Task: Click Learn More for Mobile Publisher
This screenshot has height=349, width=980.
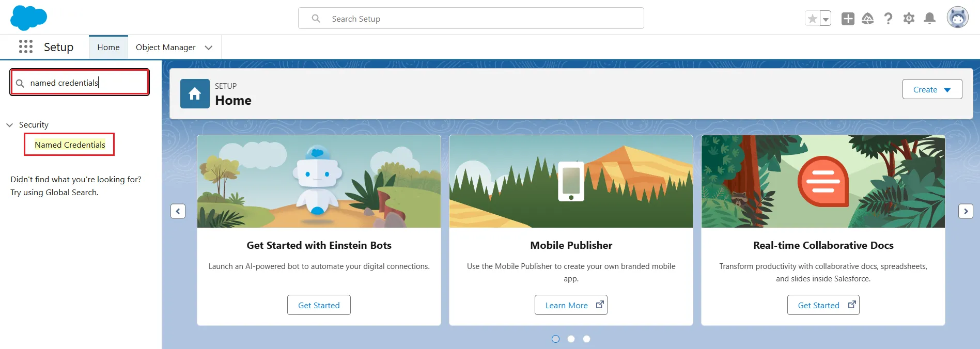Action: [x=571, y=305]
